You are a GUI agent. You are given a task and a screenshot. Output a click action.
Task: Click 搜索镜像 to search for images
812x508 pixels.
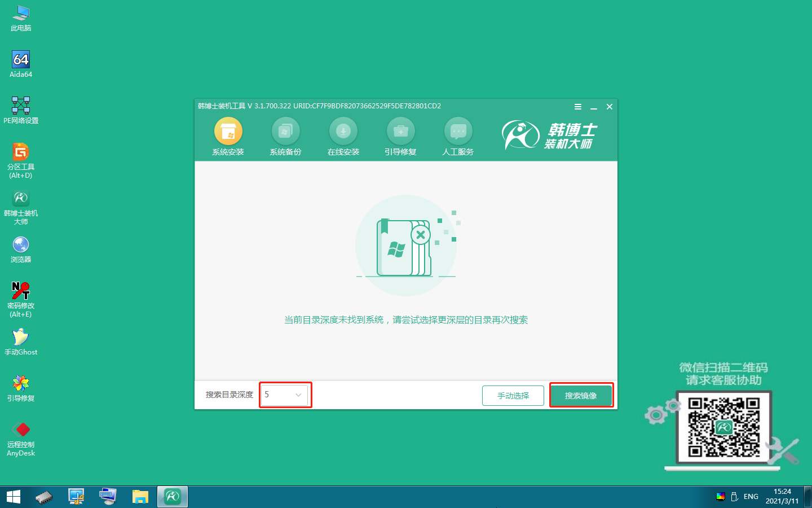coord(581,395)
